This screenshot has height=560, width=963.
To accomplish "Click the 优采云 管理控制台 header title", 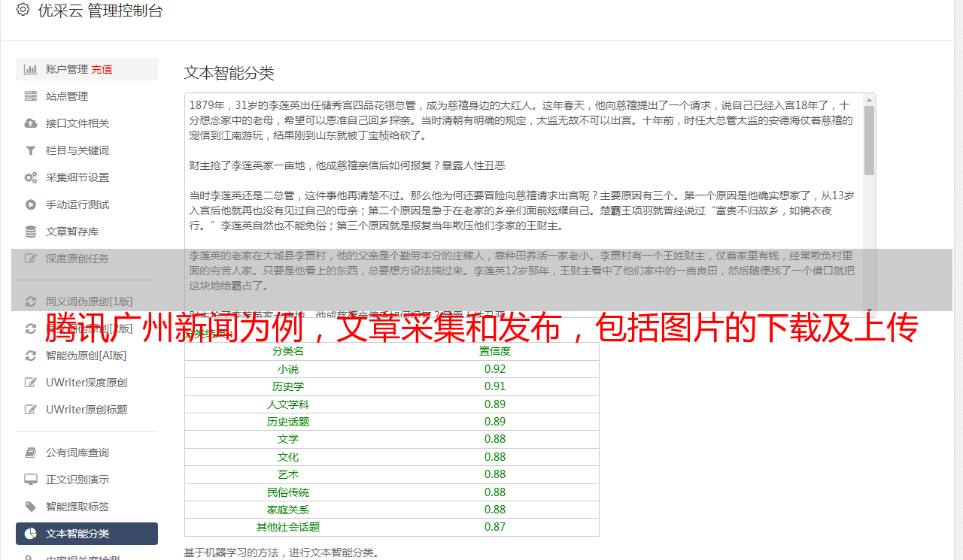I will (100, 11).
